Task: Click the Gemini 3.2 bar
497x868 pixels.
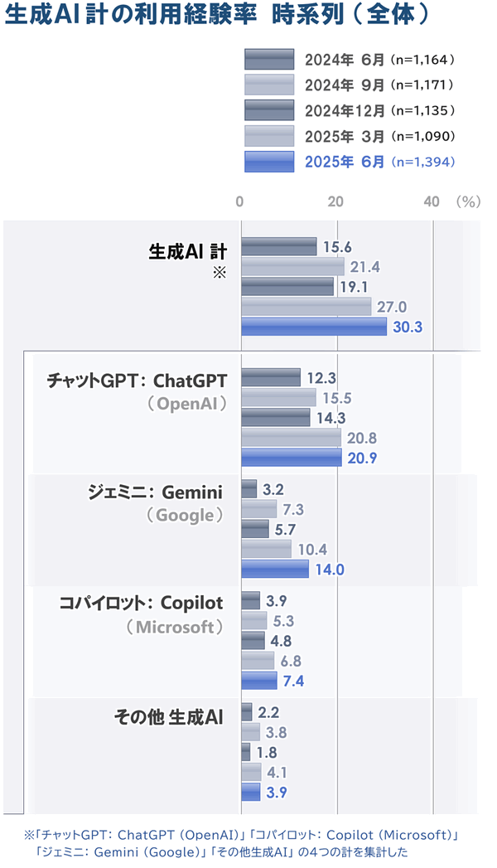Action: tap(249, 489)
